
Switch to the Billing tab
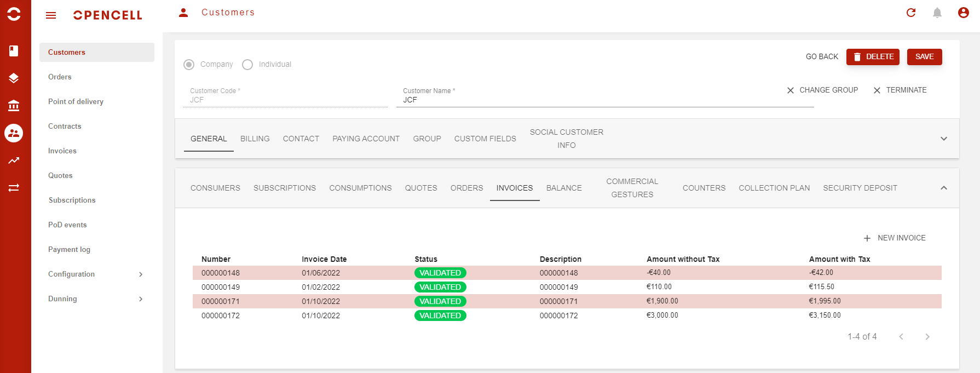tap(255, 139)
